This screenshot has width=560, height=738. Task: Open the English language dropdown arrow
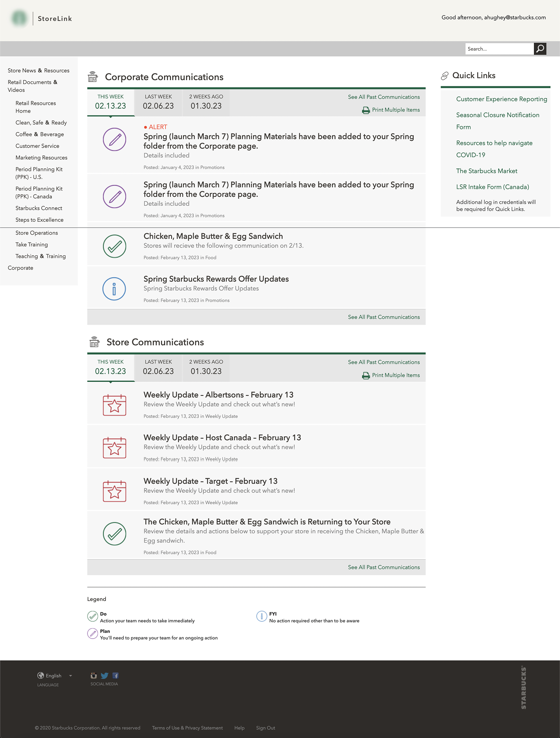pyautogui.click(x=70, y=676)
